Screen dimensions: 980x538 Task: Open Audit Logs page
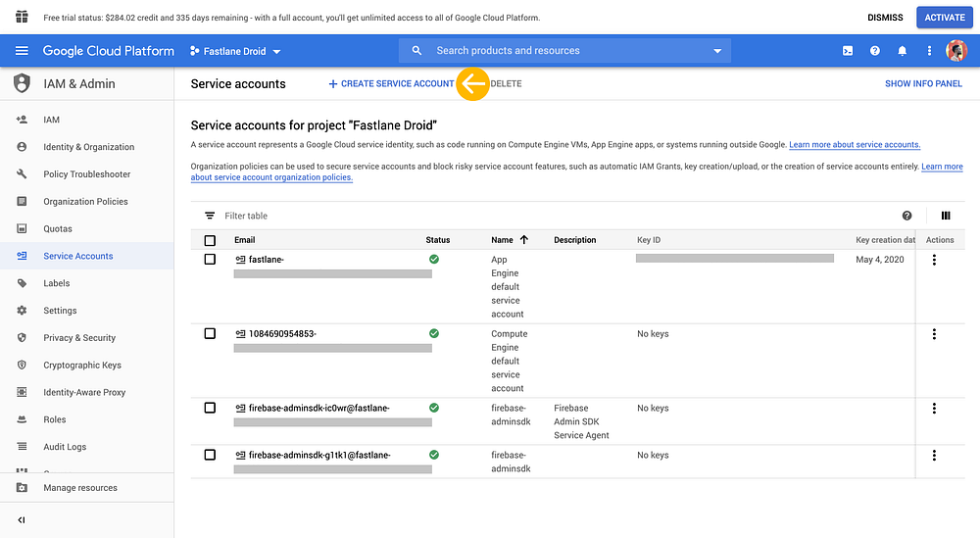point(65,447)
